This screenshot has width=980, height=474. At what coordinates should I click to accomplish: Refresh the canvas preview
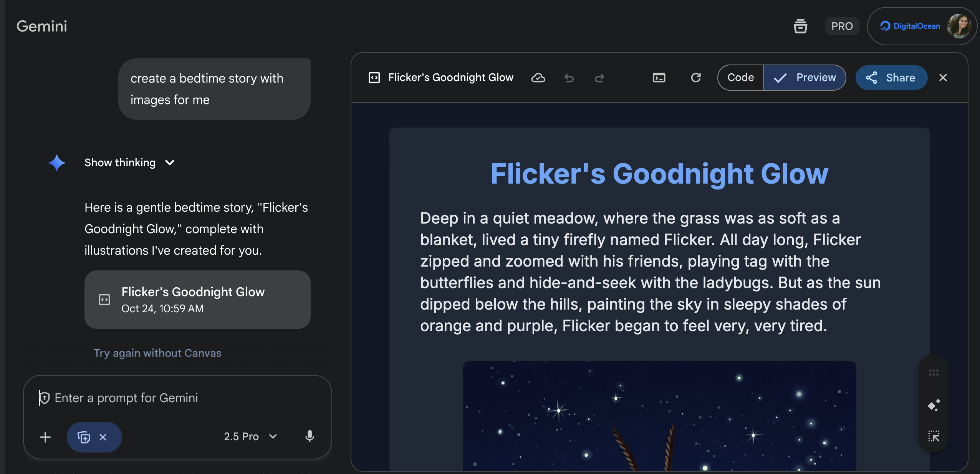[696, 78]
